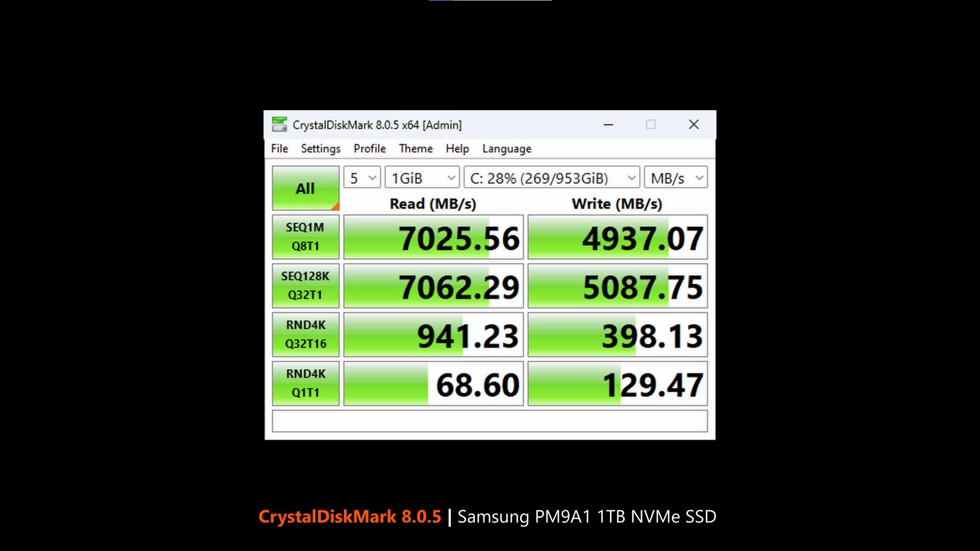This screenshot has height=551, width=980.
Task: Open the Profile menu
Action: click(370, 148)
